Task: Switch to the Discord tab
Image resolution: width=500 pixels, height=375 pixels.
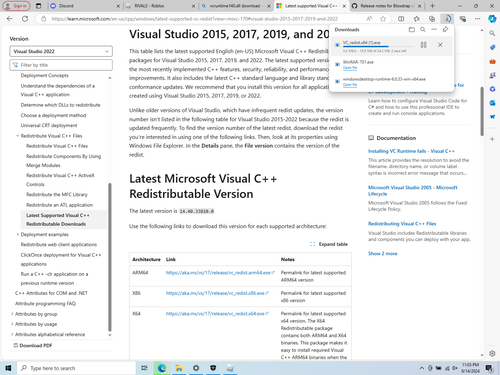Action: (85, 6)
